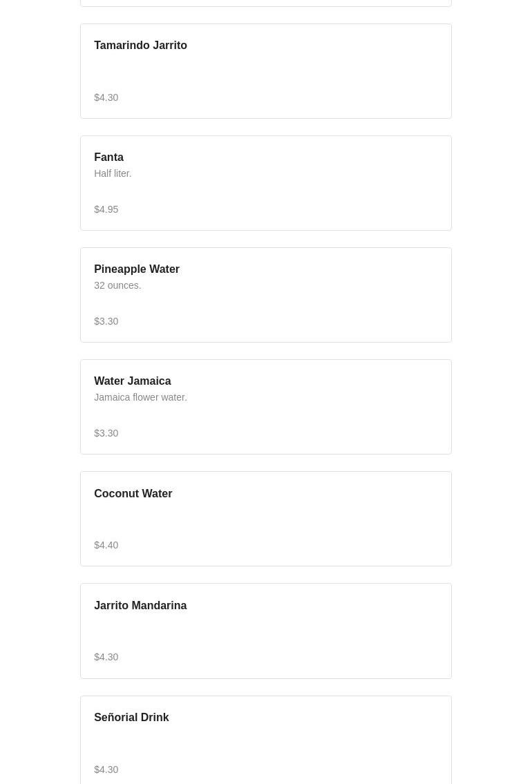Select the Water Jamaica $3.30 price
The height and width of the screenshot is (784, 532).
point(106,434)
